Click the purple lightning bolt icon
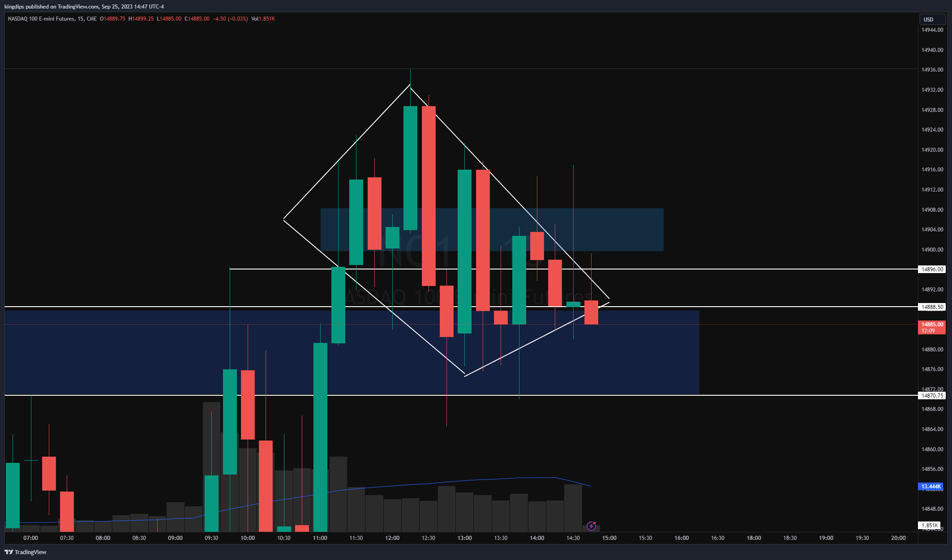Viewport: 952px width, 560px height. (x=591, y=526)
